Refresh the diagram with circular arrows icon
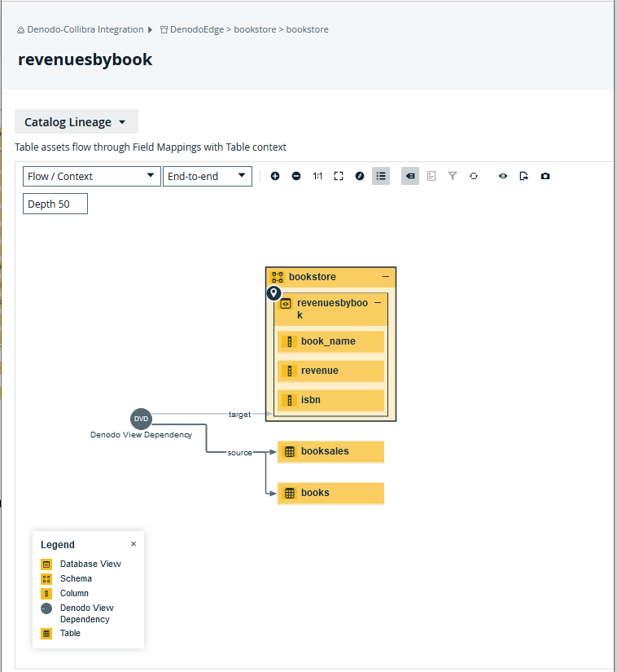The height and width of the screenshot is (672, 617). tap(474, 176)
